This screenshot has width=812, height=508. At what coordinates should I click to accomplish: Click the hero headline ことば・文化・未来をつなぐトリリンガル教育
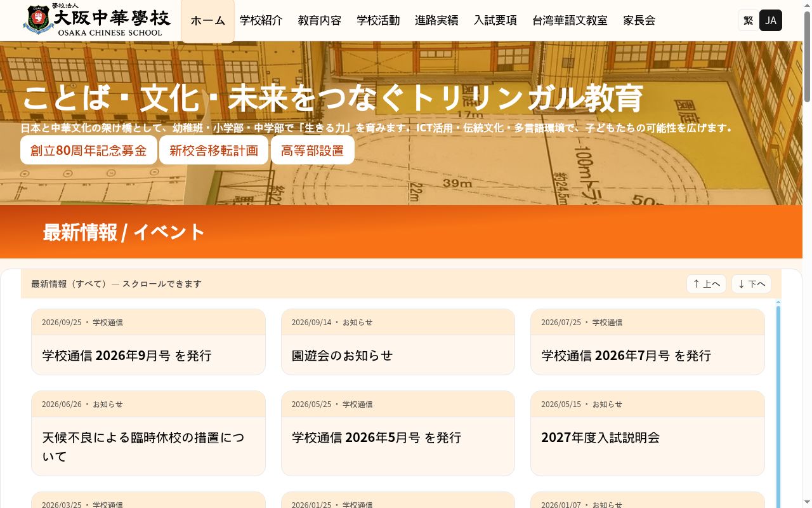tap(332, 98)
